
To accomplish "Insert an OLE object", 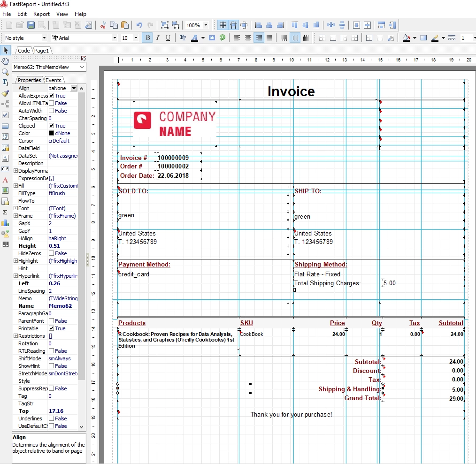I will coord(5,169).
